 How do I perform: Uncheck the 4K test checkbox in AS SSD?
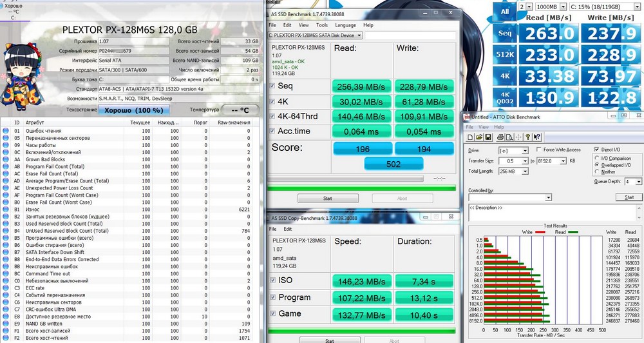tap(272, 102)
